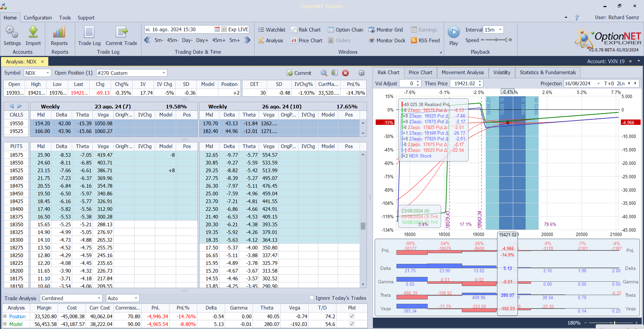Switch to the Support ribbon tab
Viewport: 644px width, 329px height.
point(86,18)
